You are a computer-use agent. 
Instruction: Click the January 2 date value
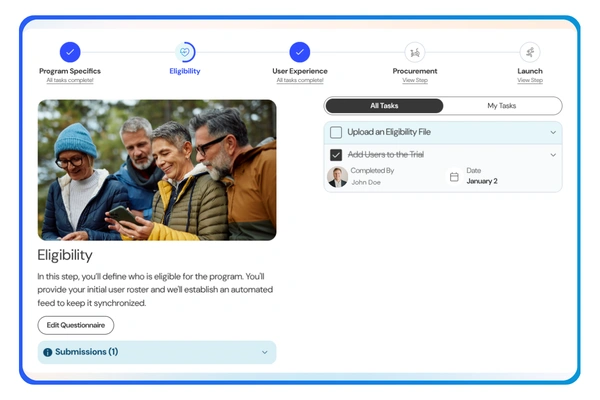click(482, 181)
